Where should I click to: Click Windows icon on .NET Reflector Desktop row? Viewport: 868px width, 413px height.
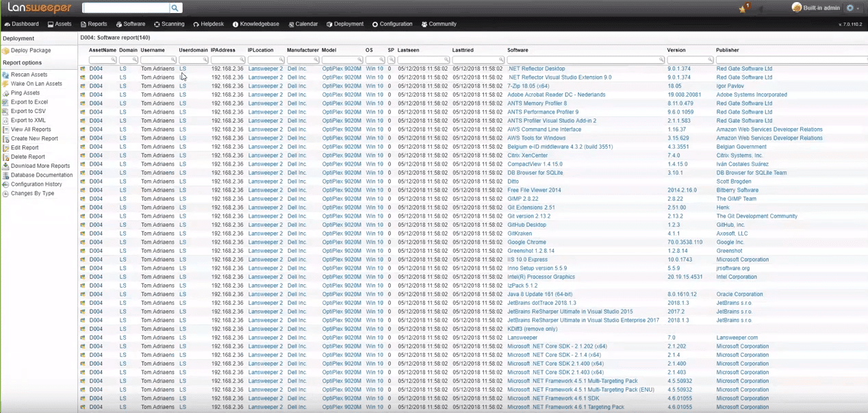pos(83,68)
